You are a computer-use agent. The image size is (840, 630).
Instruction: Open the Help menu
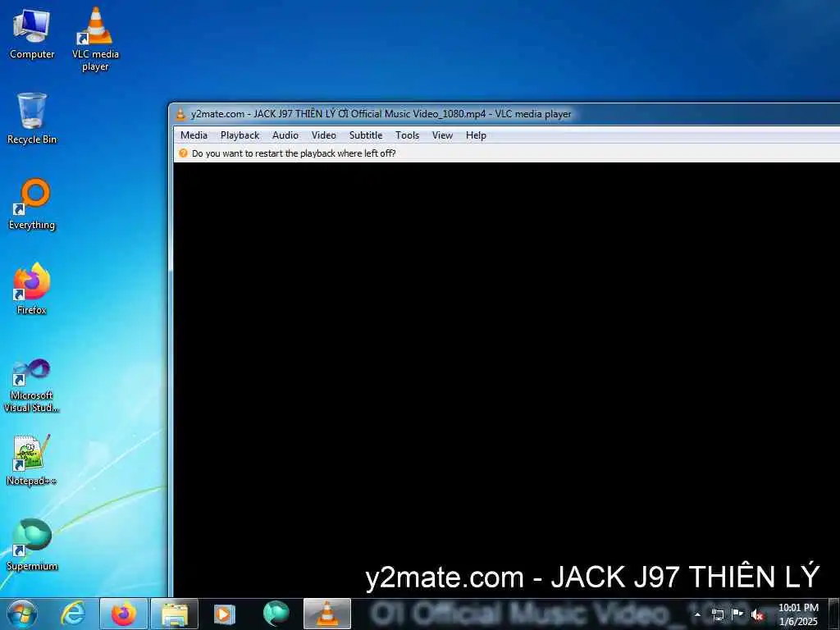[x=476, y=135]
